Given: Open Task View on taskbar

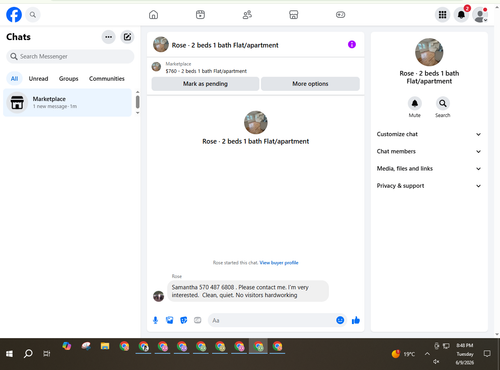Looking at the screenshot, I should [47, 354].
